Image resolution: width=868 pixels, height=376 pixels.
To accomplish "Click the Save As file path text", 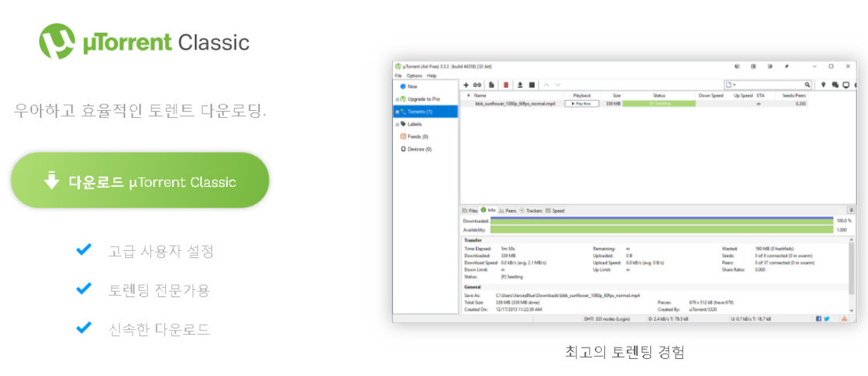I will (569, 295).
